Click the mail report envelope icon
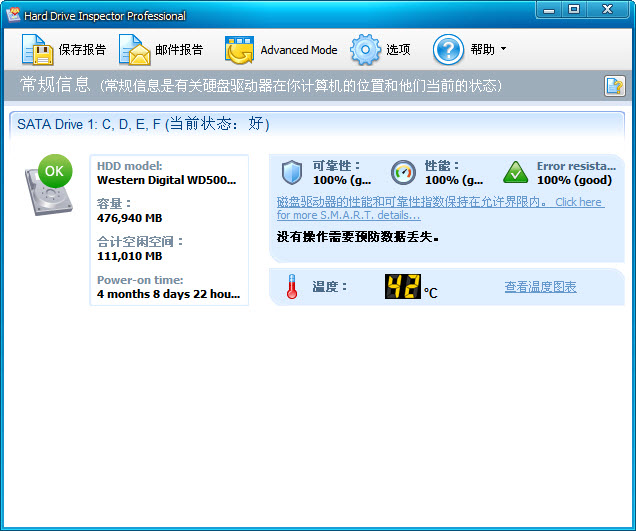 (134, 49)
